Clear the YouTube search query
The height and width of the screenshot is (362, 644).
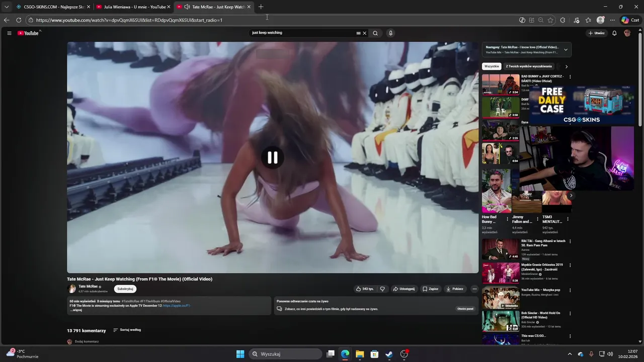tap(365, 33)
